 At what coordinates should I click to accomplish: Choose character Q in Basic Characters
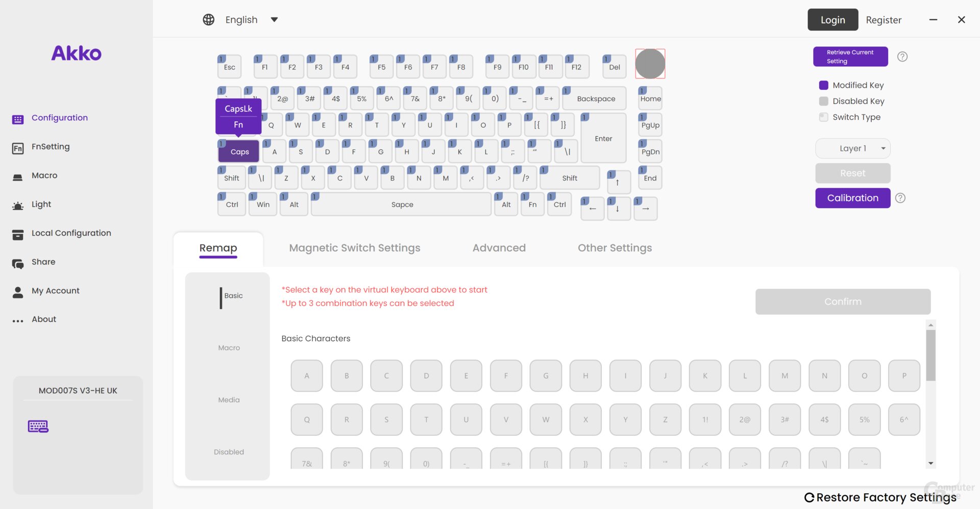pyautogui.click(x=307, y=420)
